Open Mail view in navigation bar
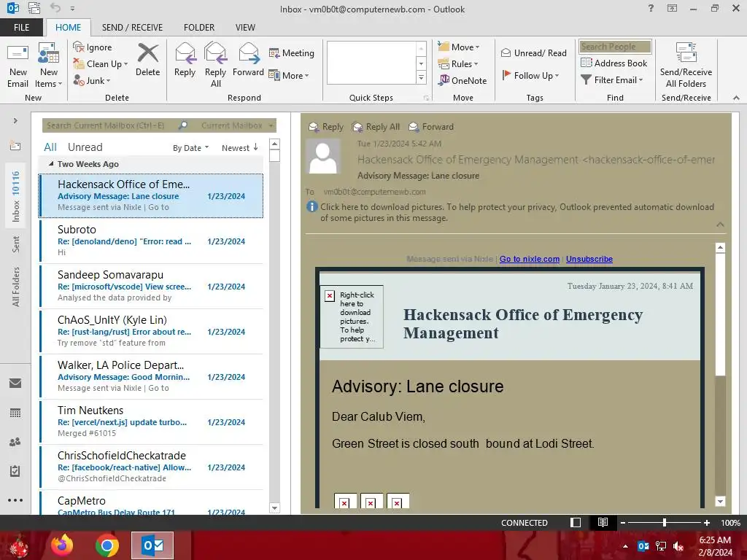Viewport: 747px width, 560px height. point(15,384)
